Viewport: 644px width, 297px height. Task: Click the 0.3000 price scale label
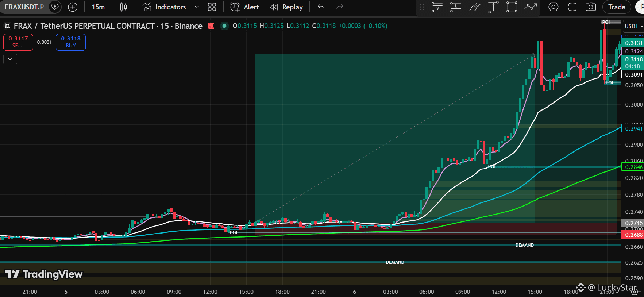(x=633, y=105)
